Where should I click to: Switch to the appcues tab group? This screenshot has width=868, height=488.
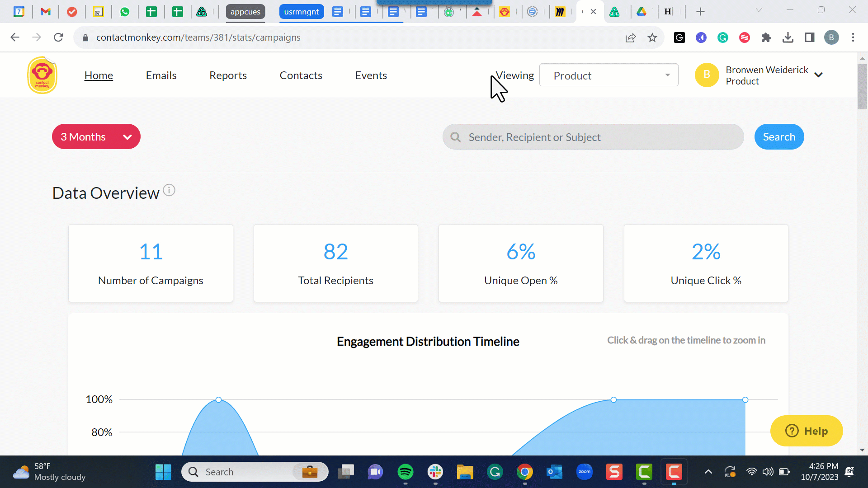[245, 12]
